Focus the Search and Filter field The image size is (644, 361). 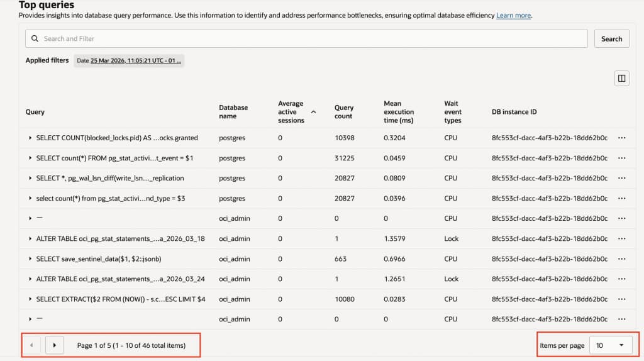coord(308,38)
